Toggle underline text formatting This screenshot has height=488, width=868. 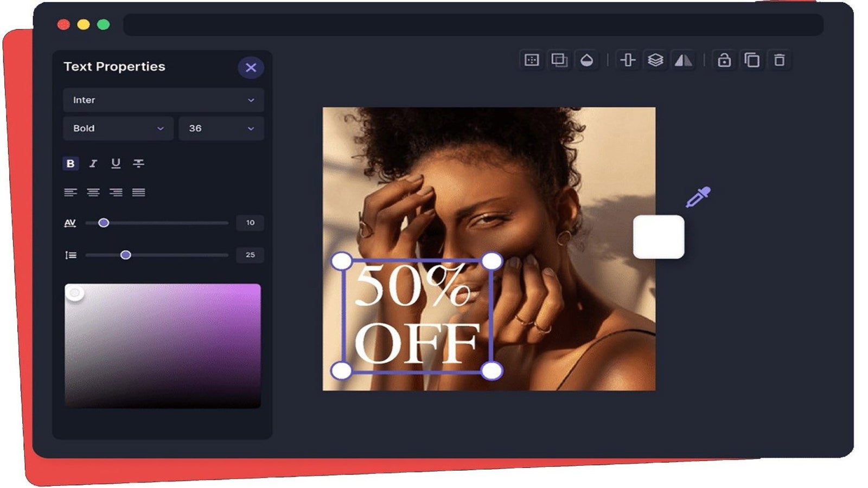tap(116, 164)
